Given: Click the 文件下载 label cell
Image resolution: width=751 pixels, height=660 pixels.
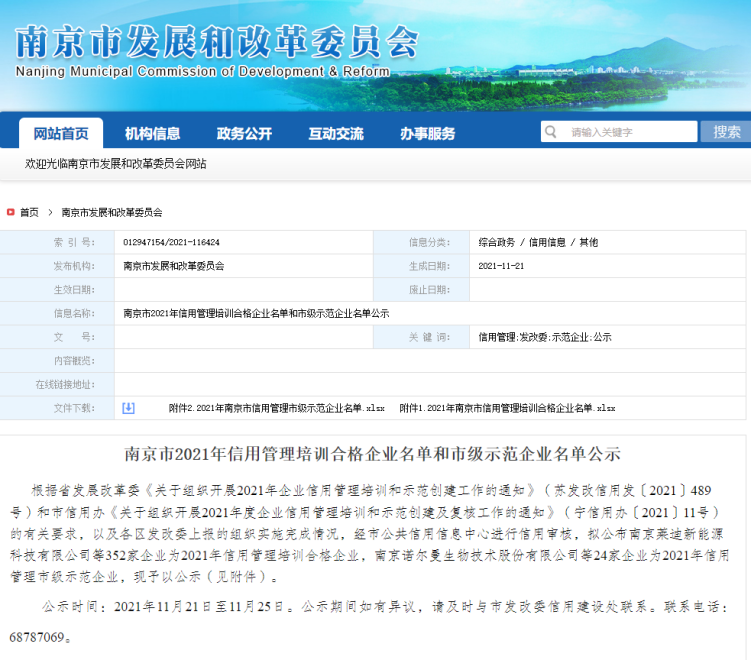Looking at the screenshot, I should [x=57, y=408].
